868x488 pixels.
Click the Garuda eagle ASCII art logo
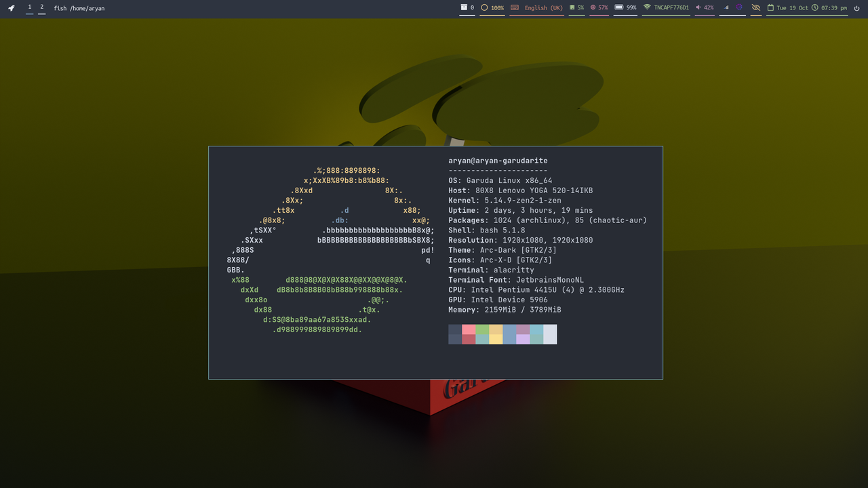click(331, 250)
